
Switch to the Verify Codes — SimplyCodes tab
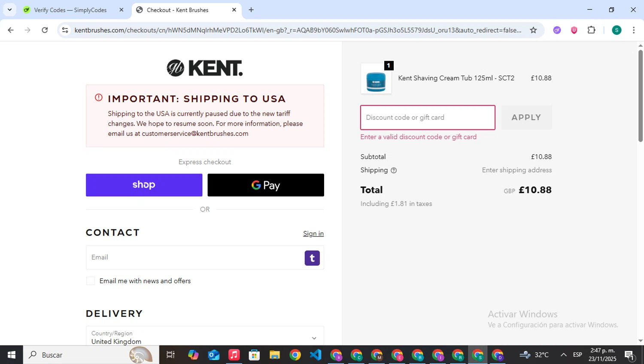[x=70, y=10]
